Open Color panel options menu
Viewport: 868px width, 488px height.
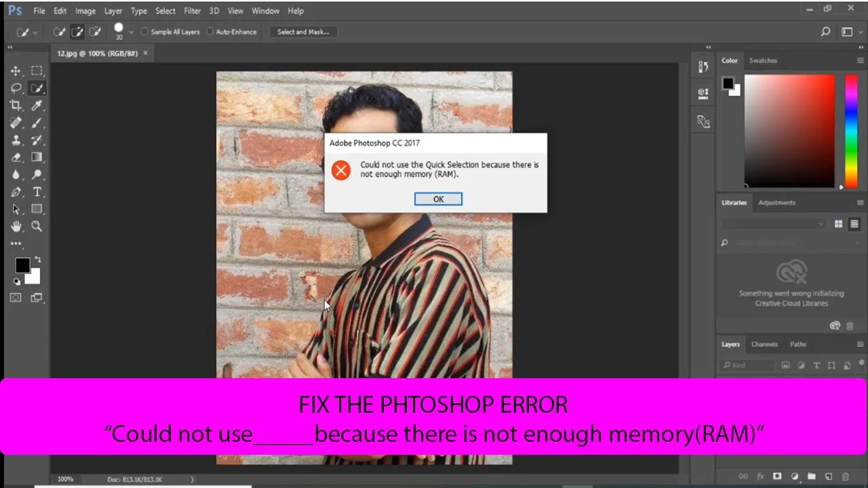tap(860, 60)
